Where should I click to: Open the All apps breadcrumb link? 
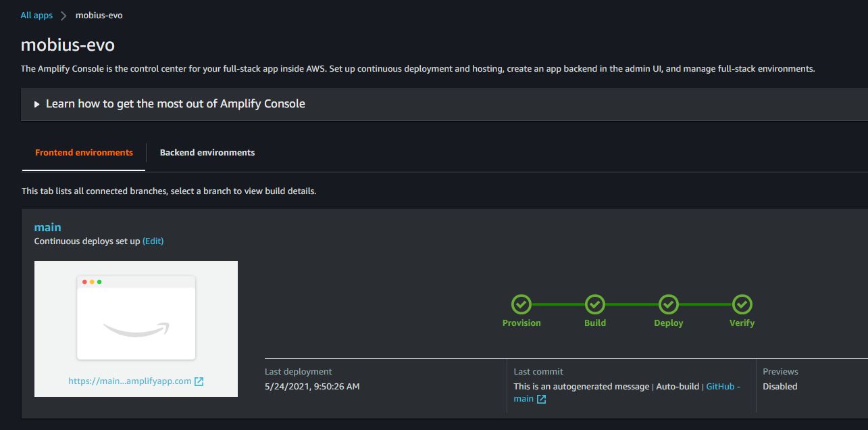click(x=36, y=15)
